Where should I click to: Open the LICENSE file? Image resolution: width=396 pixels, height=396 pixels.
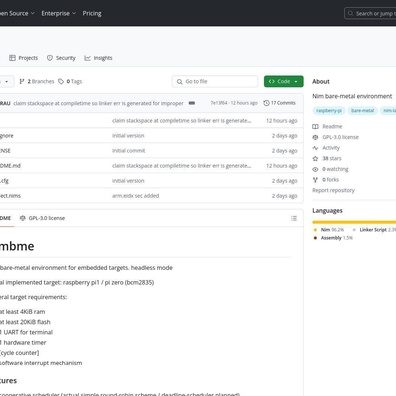click(5, 151)
